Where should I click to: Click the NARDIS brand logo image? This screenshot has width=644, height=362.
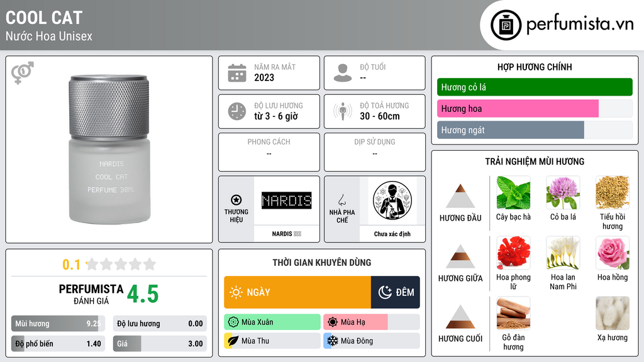tap(287, 200)
